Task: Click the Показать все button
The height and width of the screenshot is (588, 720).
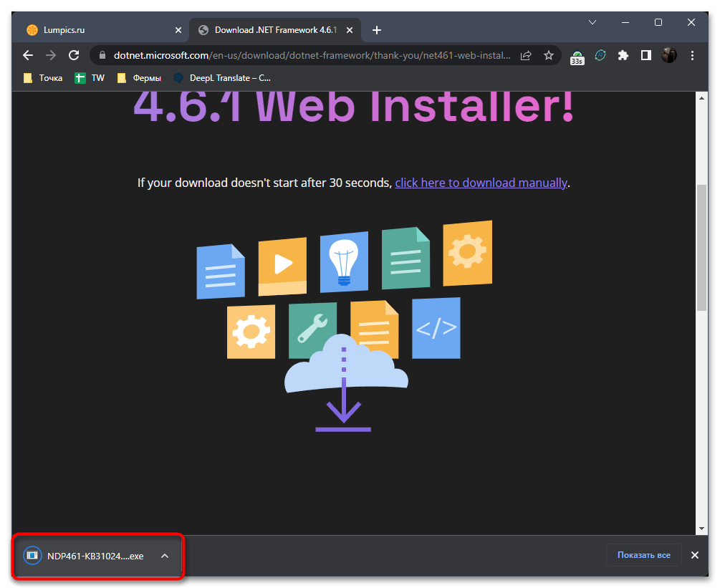Action: (x=643, y=555)
